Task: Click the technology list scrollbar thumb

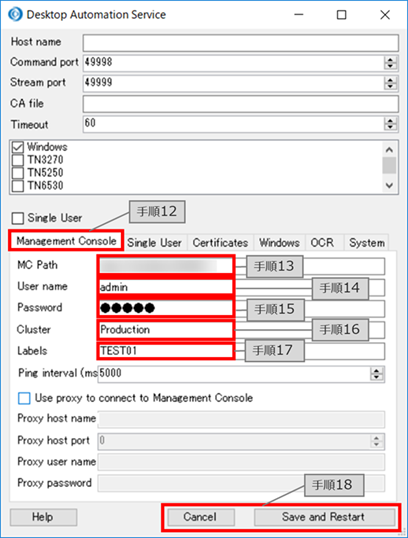Action: (x=389, y=165)
